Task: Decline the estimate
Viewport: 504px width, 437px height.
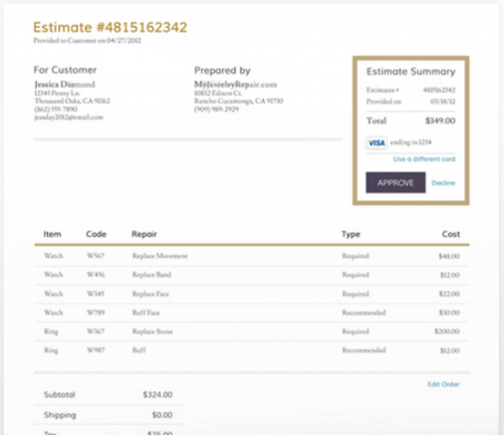Action: [443, 183]
